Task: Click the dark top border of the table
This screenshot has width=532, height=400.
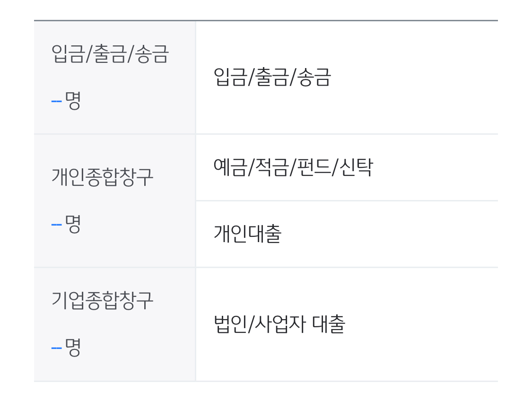Action: (266, 20)
